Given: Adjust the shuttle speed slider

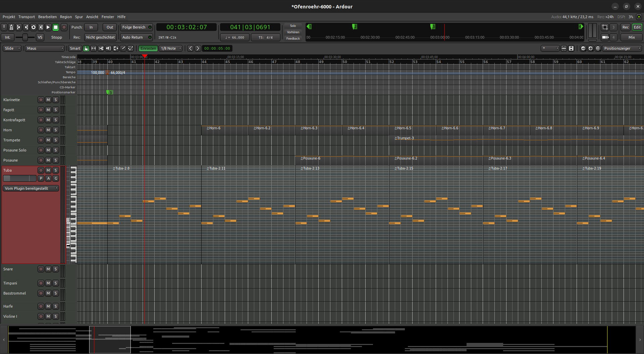Looking at the screenshot, I should (x=25, y=37).
